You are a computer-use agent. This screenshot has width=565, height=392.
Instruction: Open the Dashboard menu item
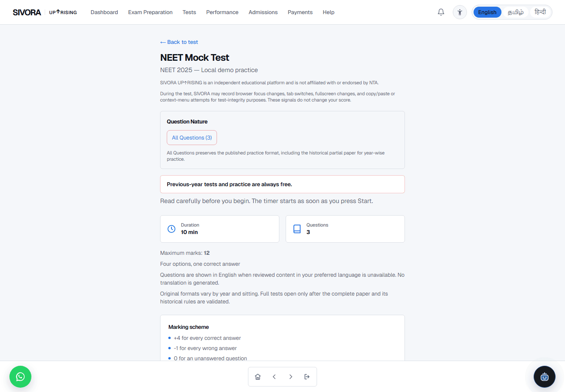tap(104, 12)
